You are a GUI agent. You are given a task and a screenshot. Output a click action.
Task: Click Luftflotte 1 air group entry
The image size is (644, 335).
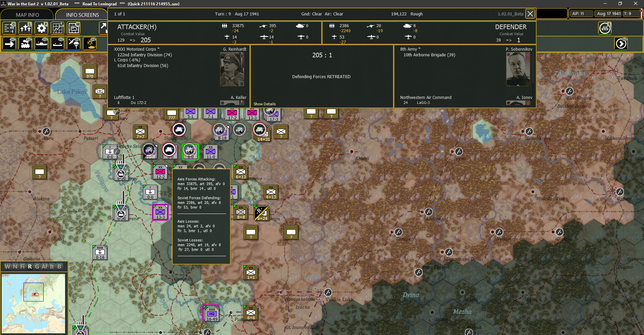click(124, 98)
